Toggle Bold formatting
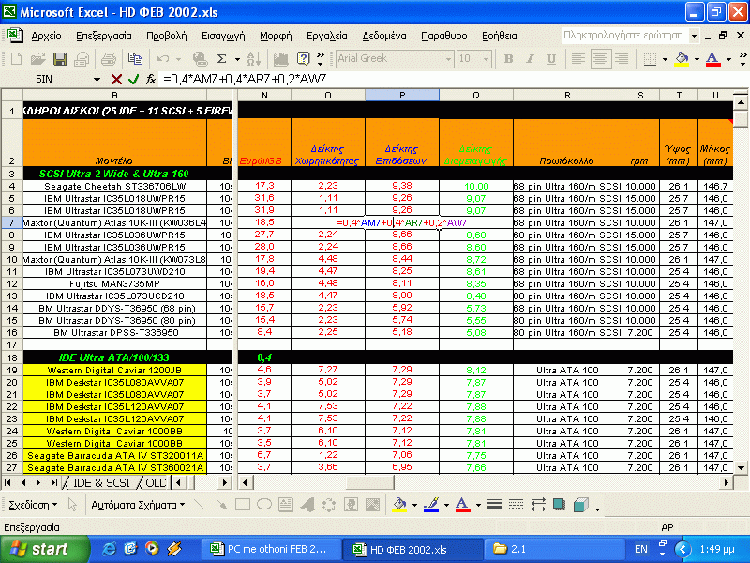 click(x=508, y=59)
